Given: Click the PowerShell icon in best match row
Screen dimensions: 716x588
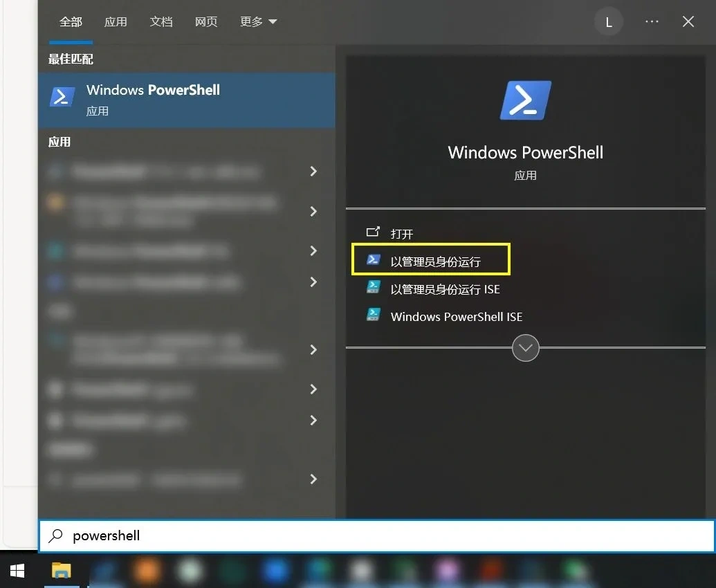Looking at the screenshot, I should pyautogui.click(x=62, y=97).
